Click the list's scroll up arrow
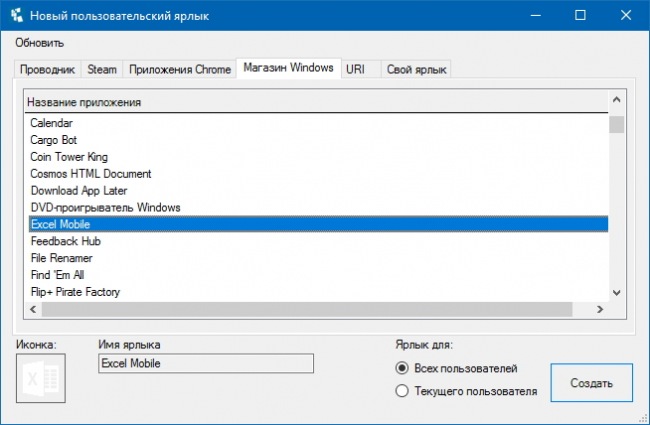This screenshot has width=650, height=425. coord(616,100)
